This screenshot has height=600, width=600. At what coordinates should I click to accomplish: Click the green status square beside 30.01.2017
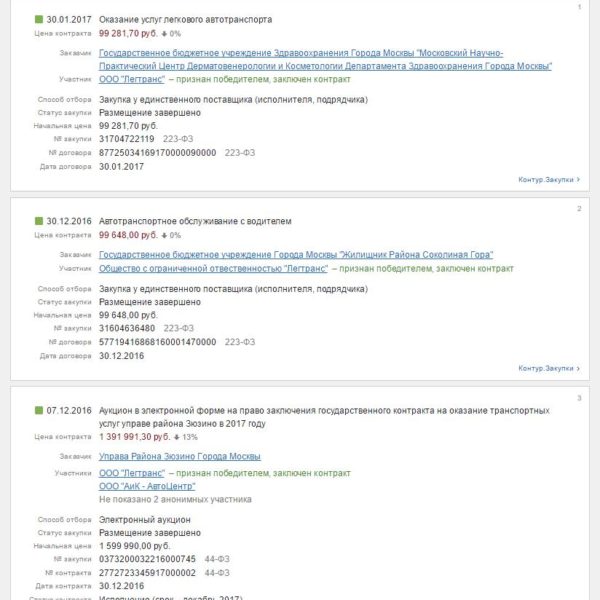coord(39,19)
